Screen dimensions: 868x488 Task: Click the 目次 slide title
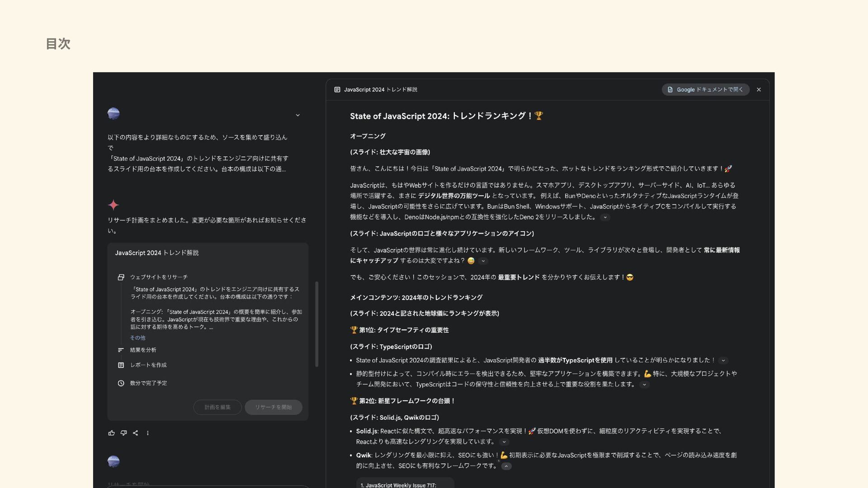pos(58,44)
